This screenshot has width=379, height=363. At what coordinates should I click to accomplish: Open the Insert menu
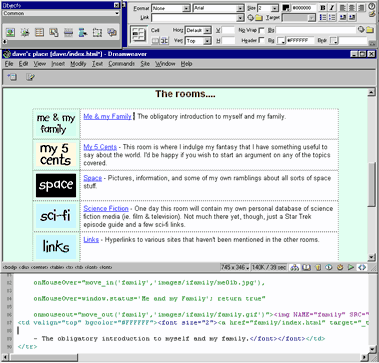tap(58, 64)
